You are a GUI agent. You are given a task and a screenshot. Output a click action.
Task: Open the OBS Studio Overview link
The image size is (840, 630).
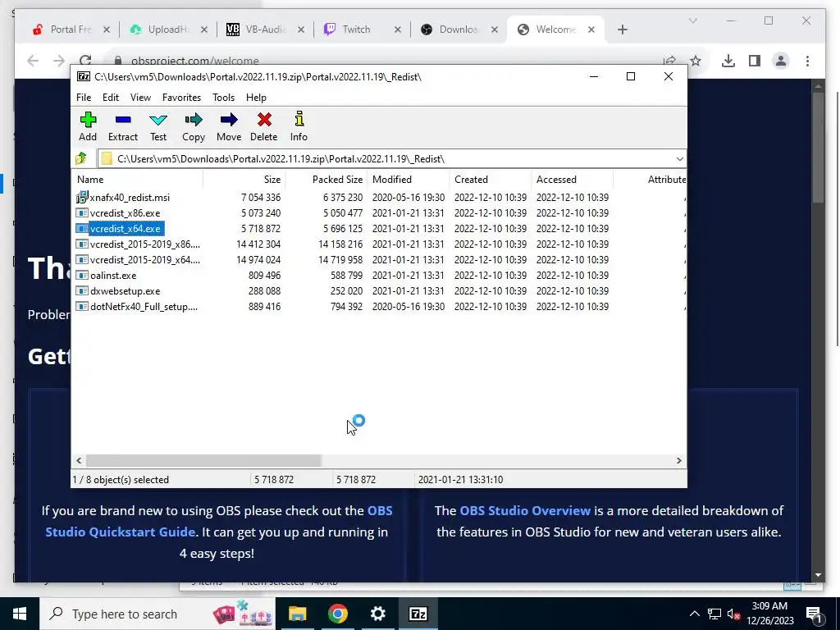point(525,510)
